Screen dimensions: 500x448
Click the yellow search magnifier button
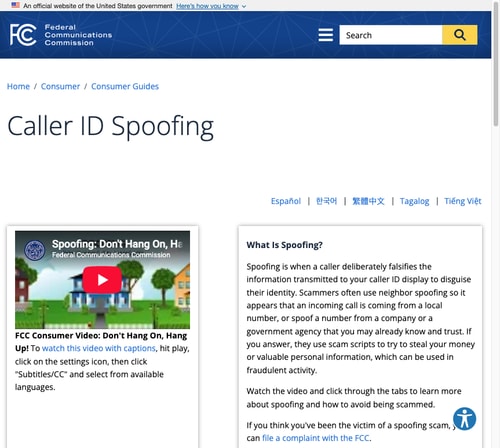point(460,35)
